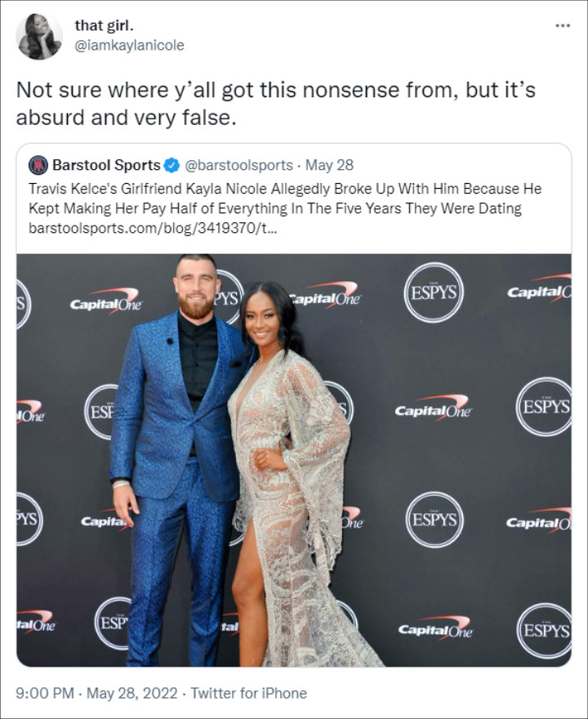Open the tweet author's profile picture

pos(39,37)
